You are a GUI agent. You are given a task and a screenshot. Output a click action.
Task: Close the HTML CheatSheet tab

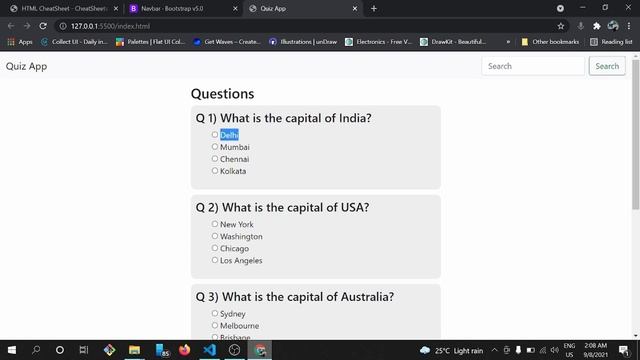pos(116,9)
